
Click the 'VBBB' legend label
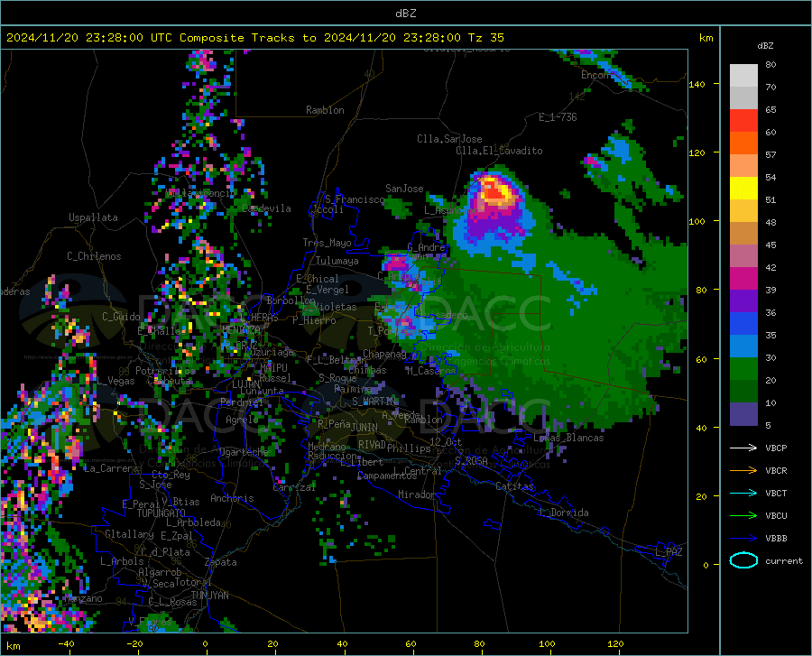pyautogui.click(x=776, y=538)
